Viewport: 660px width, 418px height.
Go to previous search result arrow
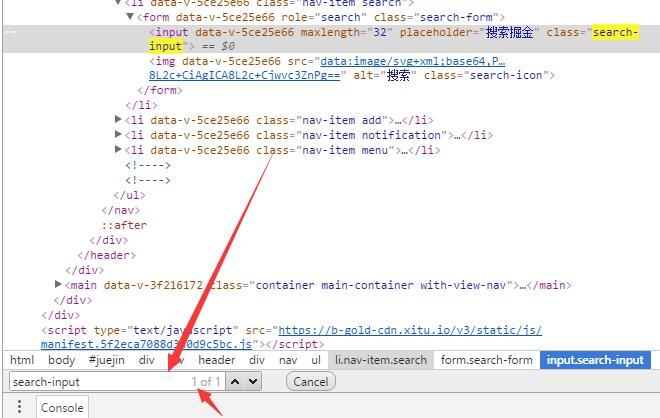click(235, 382)
